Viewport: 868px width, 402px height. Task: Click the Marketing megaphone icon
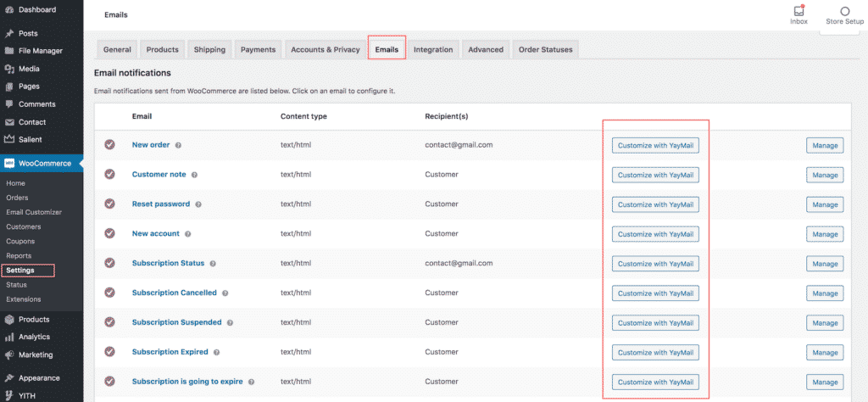pos(8,355)
